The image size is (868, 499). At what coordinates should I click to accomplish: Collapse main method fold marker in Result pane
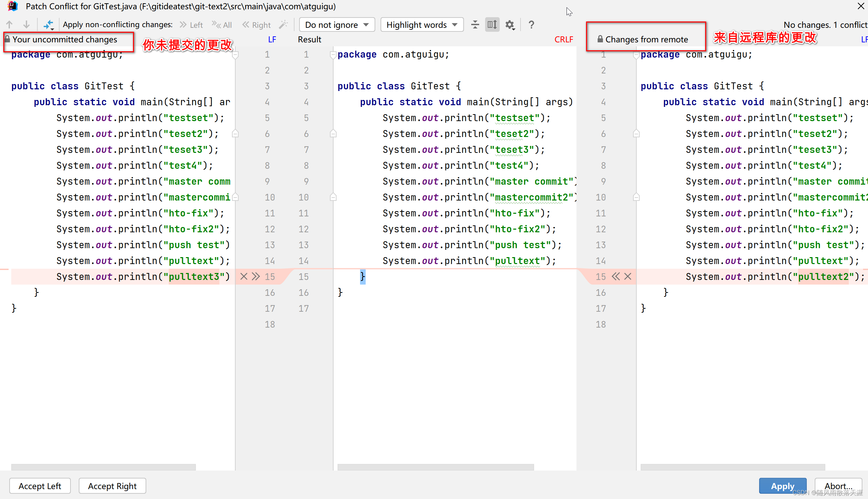333,134
